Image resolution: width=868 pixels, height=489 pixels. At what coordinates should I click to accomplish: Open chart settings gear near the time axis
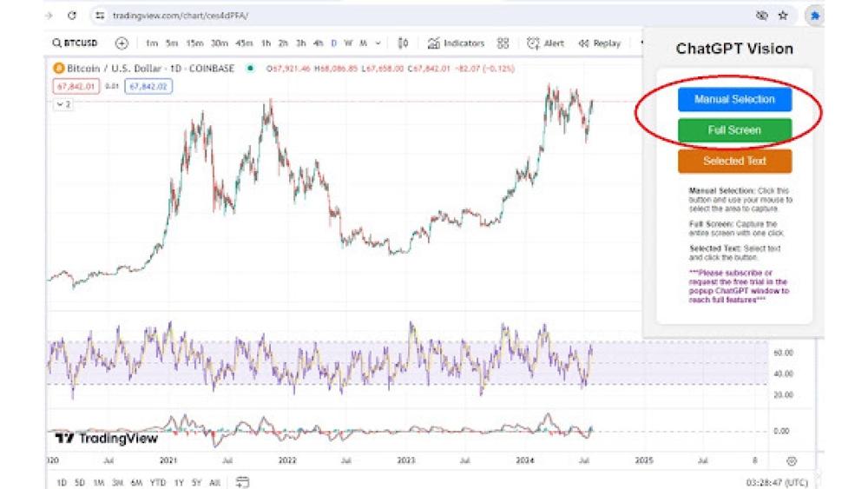[x=792, y=461]
